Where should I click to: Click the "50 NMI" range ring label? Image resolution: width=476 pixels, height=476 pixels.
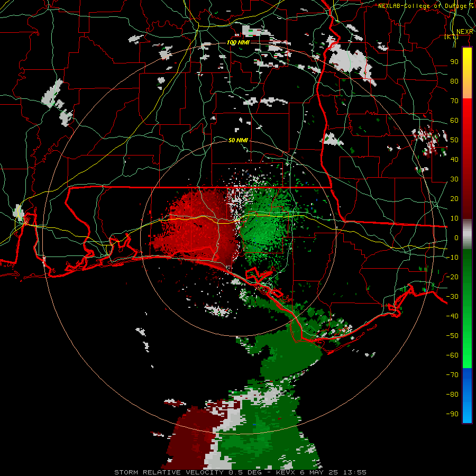click(238, 140)
